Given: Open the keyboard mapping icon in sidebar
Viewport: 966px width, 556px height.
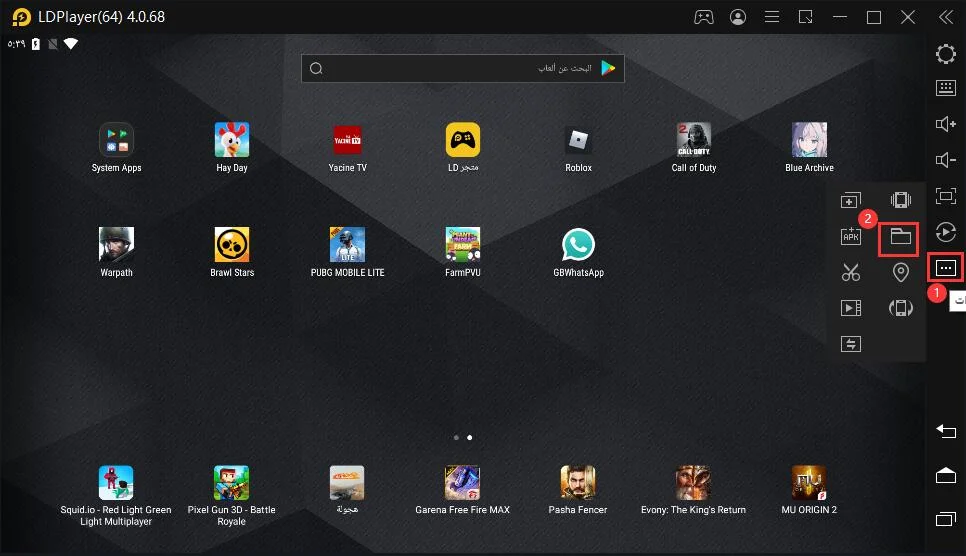Looking at the screenshot, I should click(x=946, y=88).
